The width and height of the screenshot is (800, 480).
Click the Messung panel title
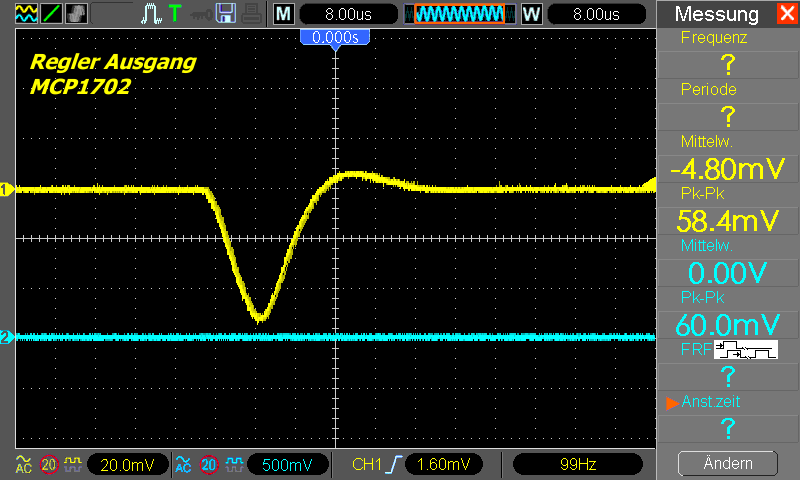(716, 14)
